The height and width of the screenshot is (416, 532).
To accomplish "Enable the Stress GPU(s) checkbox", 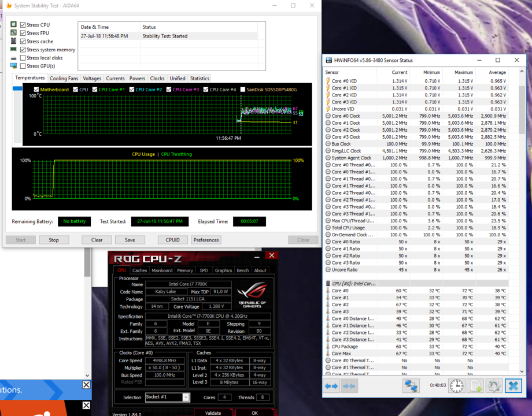I will [23, 66].
